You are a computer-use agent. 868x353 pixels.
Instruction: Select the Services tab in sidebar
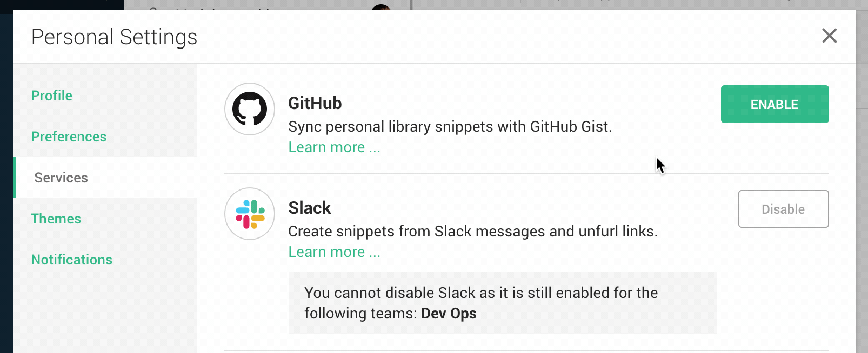pyautogui.click(x=61, y=178)
